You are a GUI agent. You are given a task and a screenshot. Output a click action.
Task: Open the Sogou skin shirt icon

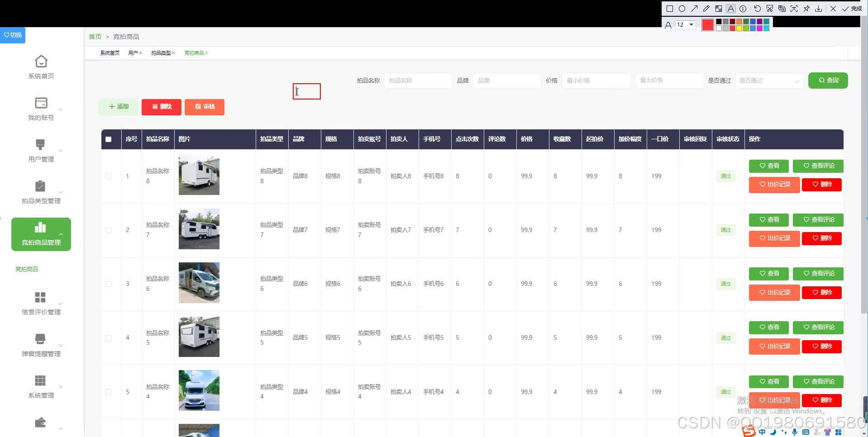[x=828, y=432]
